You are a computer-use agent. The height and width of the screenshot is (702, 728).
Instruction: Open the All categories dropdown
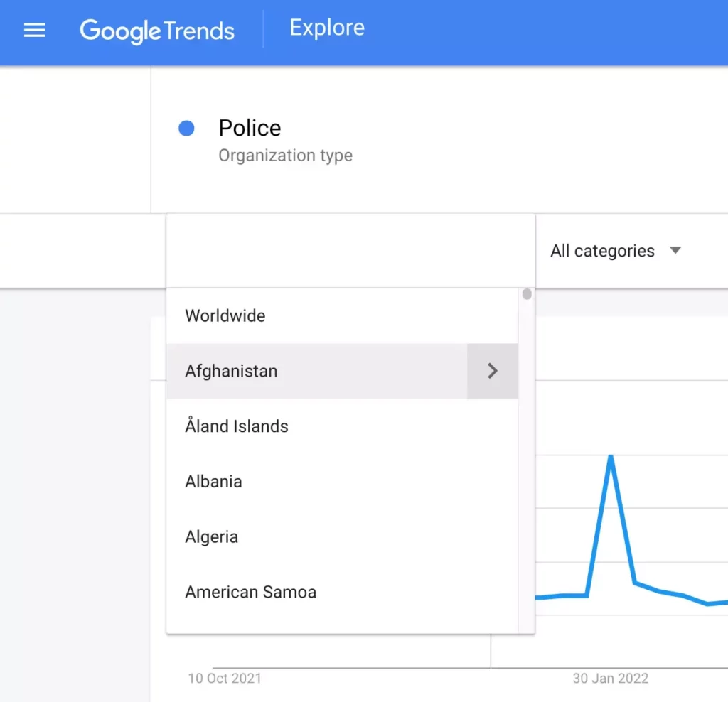click(616, 251)
